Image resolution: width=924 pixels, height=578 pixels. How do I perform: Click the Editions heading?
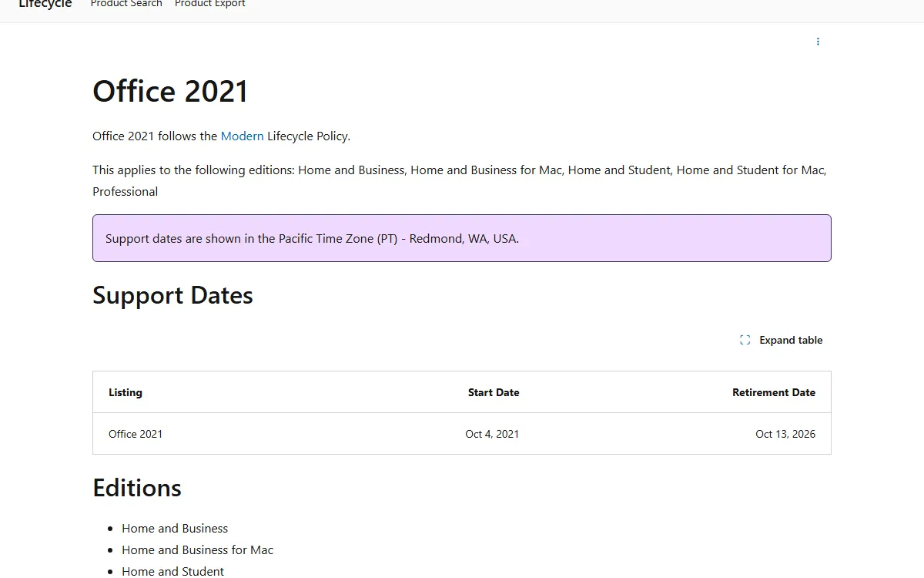[x=137, y=488]
